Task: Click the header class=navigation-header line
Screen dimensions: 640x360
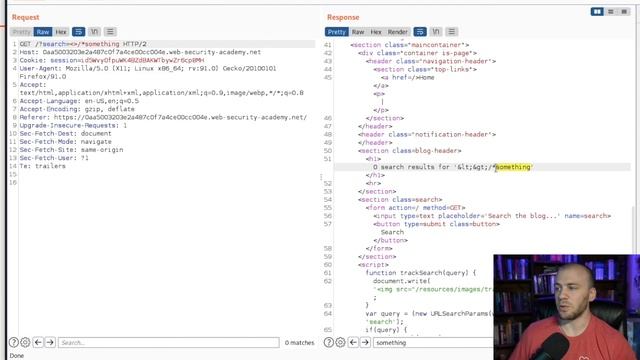Action: (x=431, y=61)
